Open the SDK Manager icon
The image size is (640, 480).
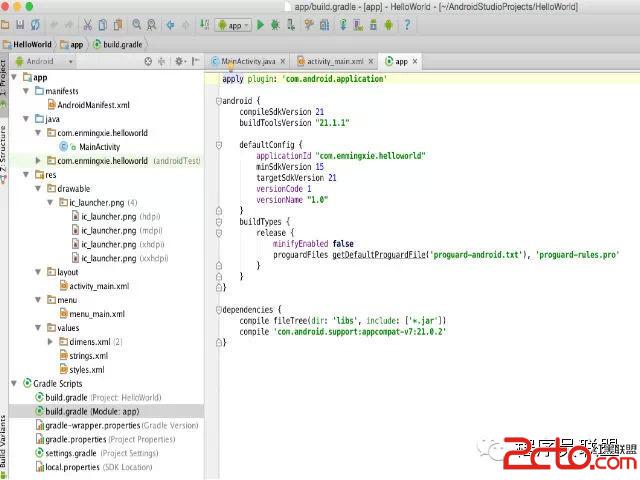(373, 25)
